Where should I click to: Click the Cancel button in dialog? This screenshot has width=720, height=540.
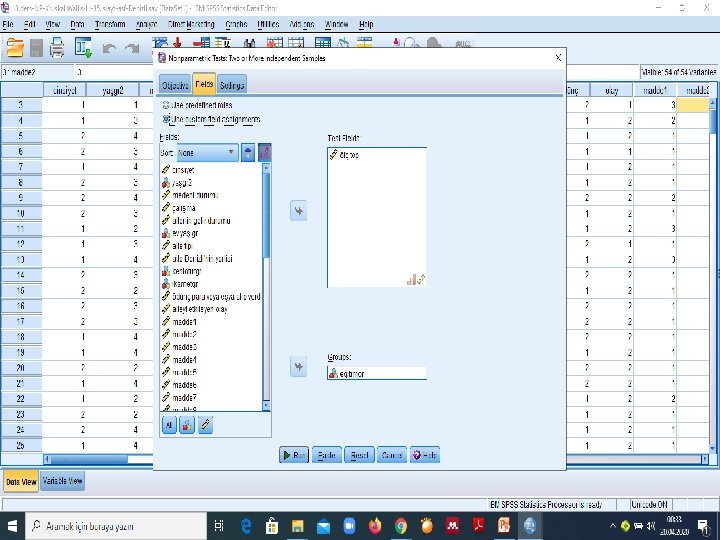pos(392,455)
